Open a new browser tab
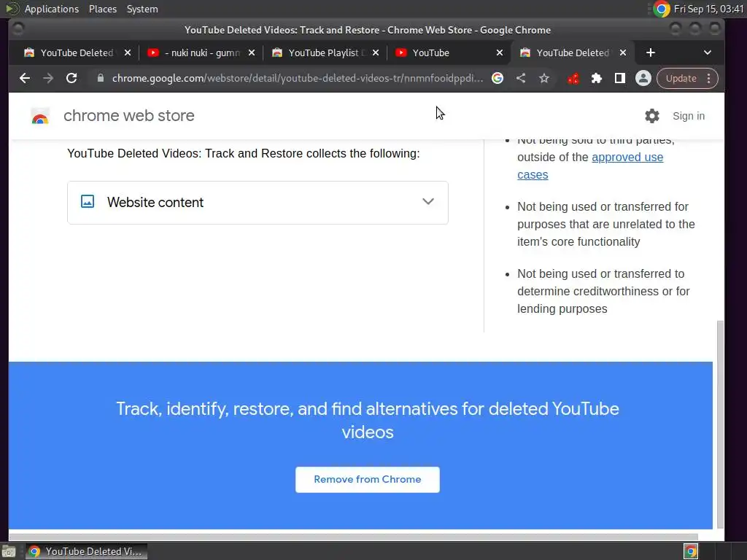This screenshot has width=747, height=560. 650,52
